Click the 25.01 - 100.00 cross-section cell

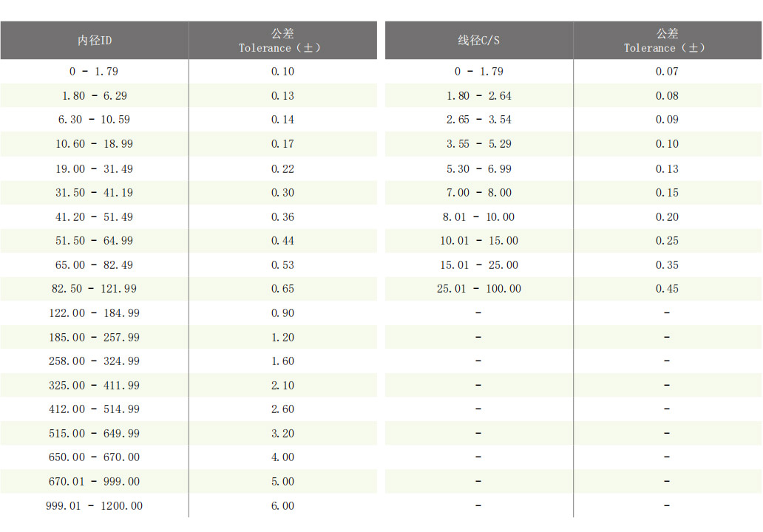pos(478,289)
